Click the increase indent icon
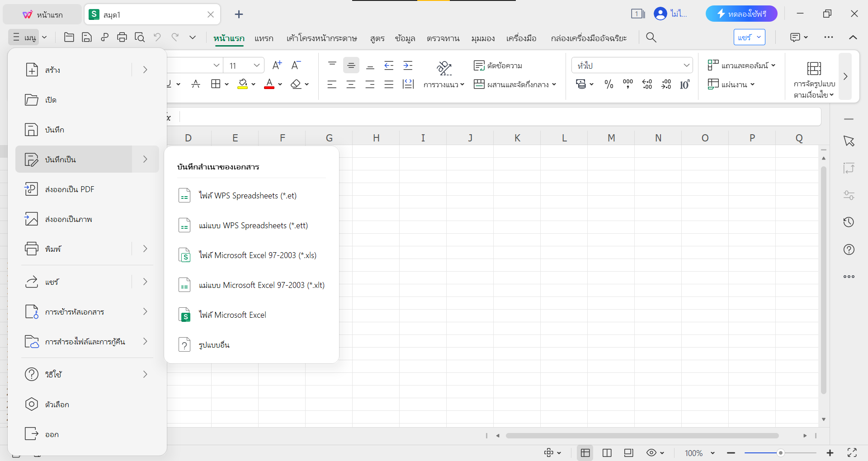 pos(408,66)
